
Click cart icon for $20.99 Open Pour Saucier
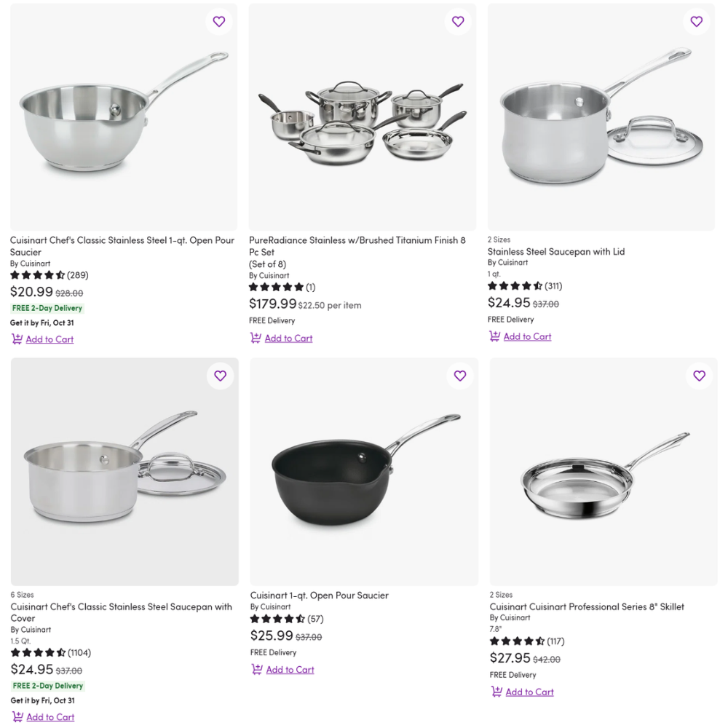click(x=17, y=339)
